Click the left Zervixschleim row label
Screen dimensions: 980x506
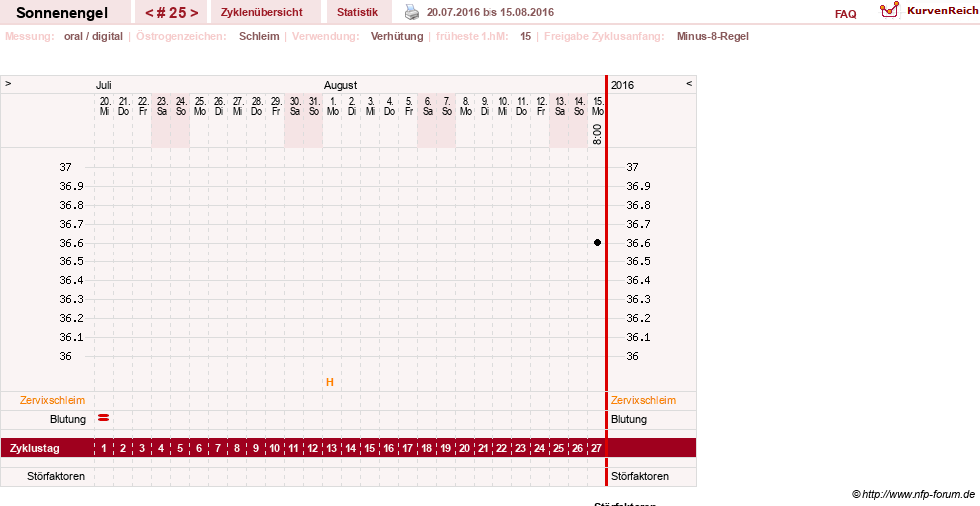coord(52,400)
